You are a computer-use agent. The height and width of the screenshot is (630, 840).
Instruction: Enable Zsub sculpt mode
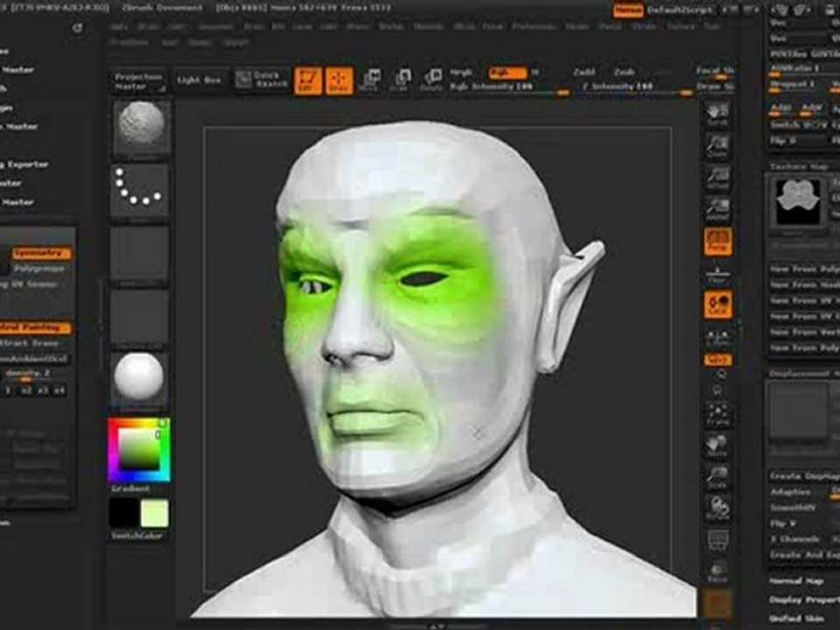pyautogui.click(x=624, y=73)
